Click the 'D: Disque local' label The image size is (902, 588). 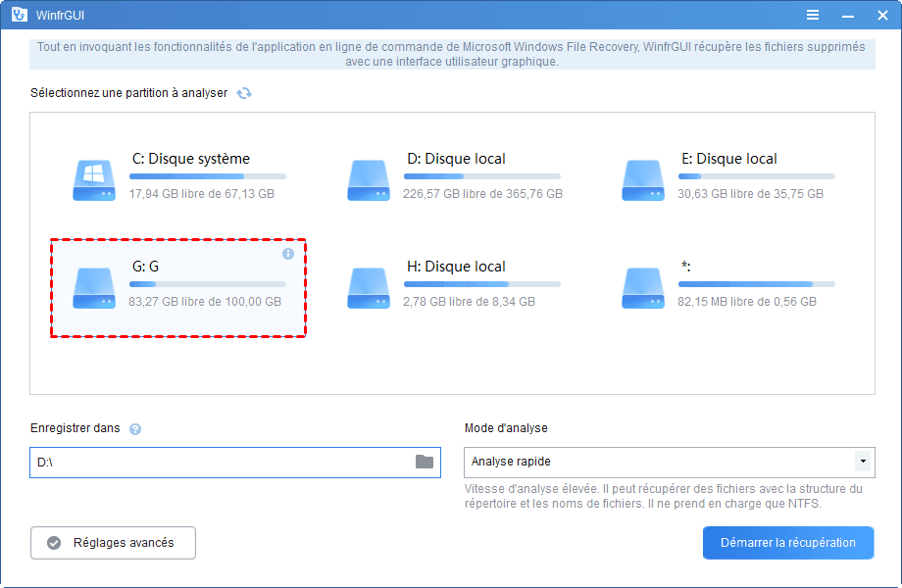(x=456, y=159)
